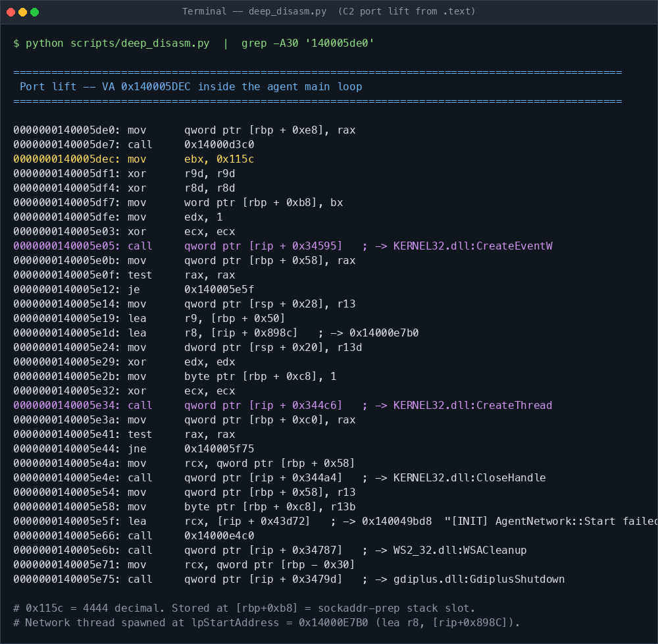Click 'rcx, qword ptr [rbp + 0x58]' operand

pos(270,463)
